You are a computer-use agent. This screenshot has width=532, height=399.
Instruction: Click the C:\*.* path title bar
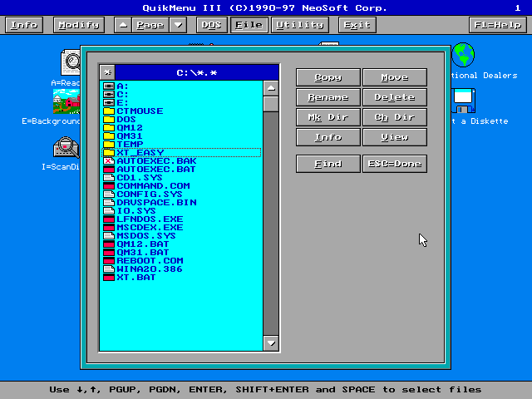point(197,72)
